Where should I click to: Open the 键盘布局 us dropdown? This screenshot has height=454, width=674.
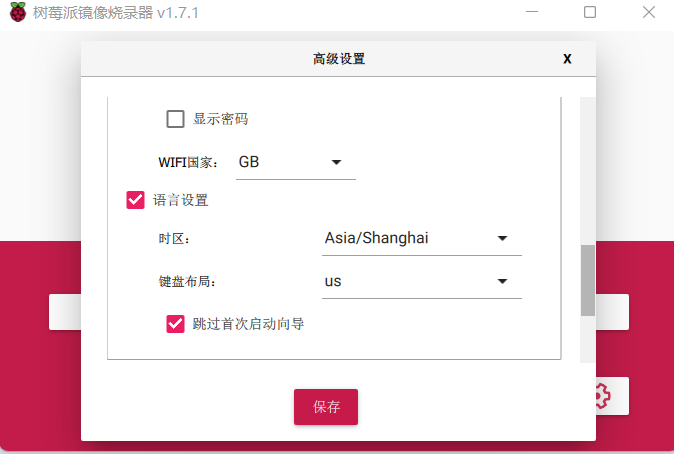(422, 281)
